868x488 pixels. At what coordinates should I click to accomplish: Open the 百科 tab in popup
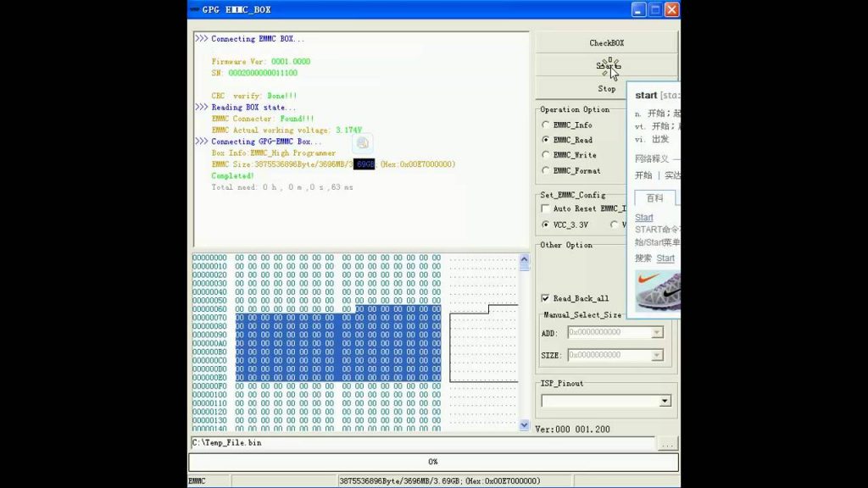point(655,198)
